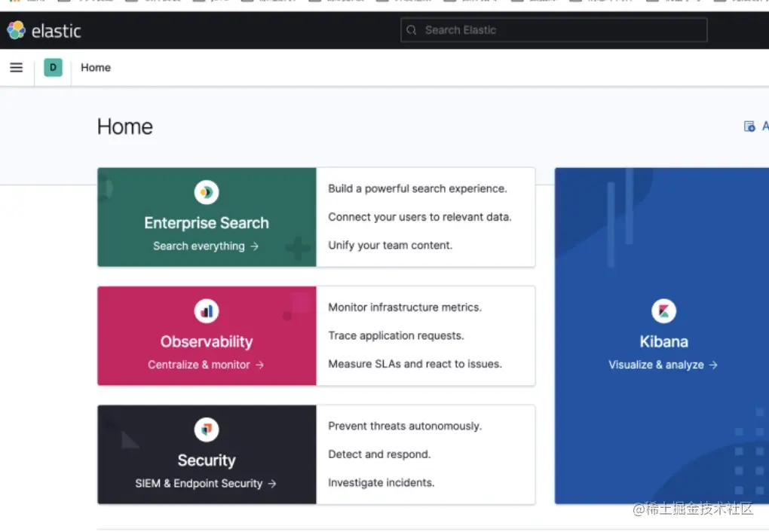Click 'Prevent threats autonomously.' text

coord(405,426)
